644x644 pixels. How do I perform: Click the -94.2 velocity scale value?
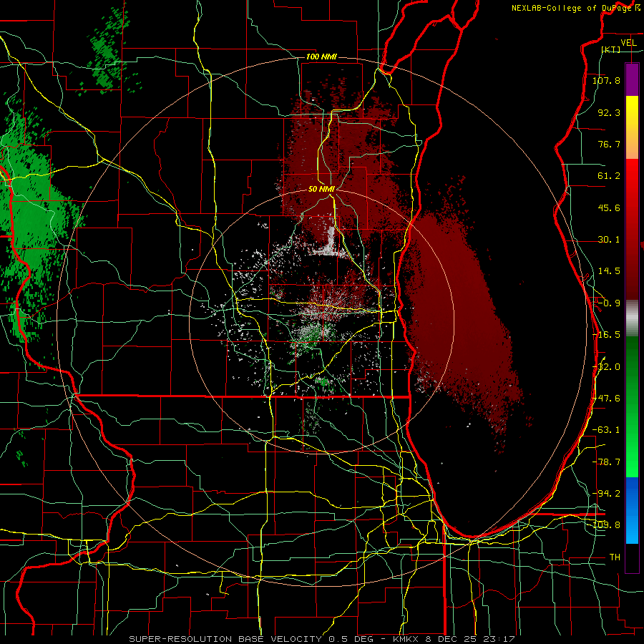pos(607,493)
